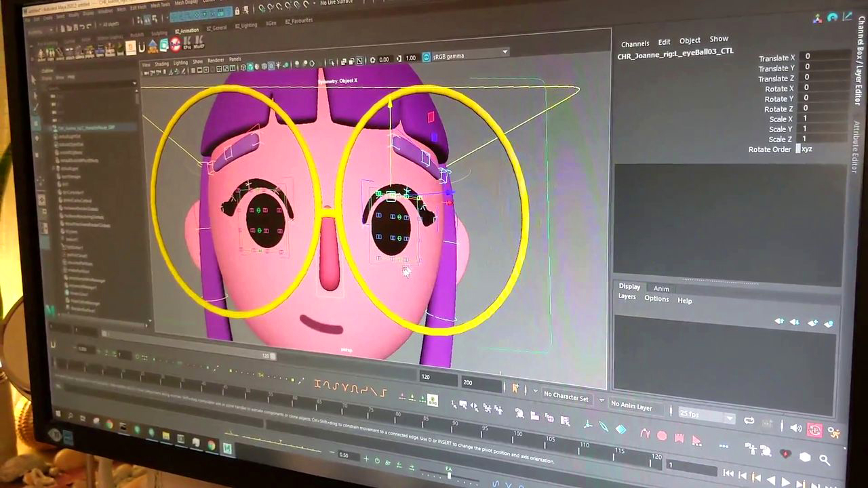Click the Maya icon in the Windows taskbar
Image resolution: width=868 pixels, height=488 pixels.
(227, 449)
